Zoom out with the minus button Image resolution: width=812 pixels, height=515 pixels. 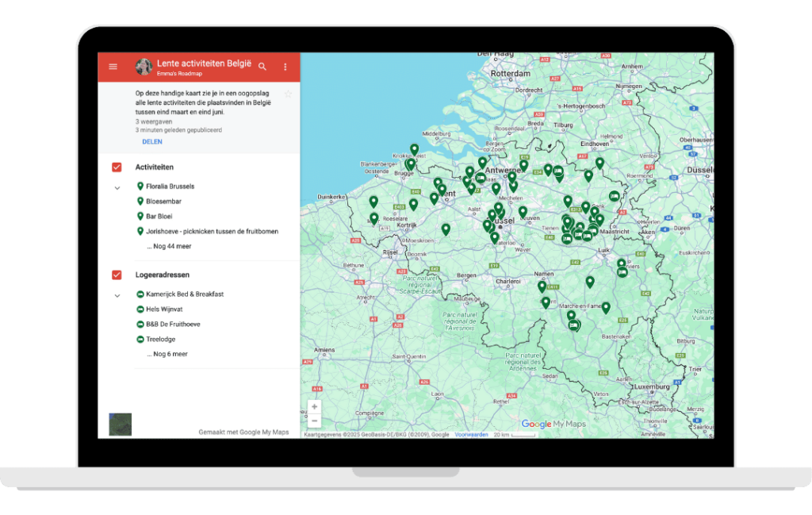coord(314,421)
